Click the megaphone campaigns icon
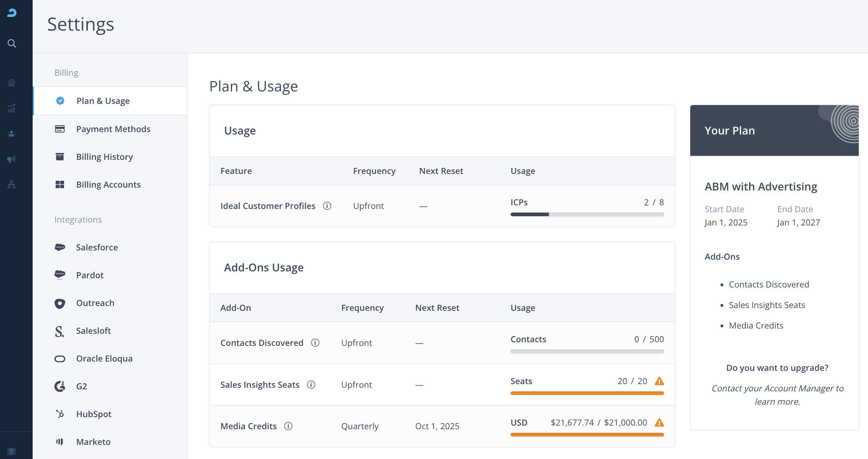The width and height of the screenshot is (868, 459). click(x=12, y=159)
